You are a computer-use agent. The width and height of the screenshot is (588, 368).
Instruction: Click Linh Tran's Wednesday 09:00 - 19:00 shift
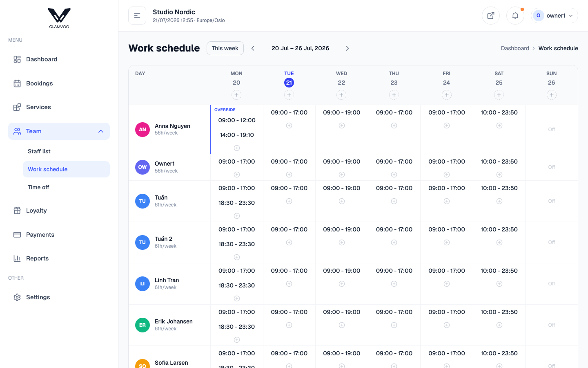click(342, 271)
